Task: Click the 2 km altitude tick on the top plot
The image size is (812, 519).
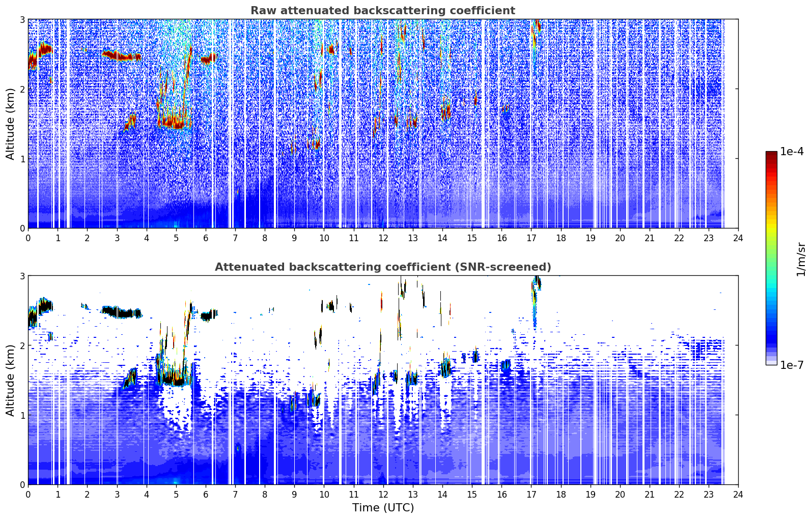Action: click(x=22, y=89)
